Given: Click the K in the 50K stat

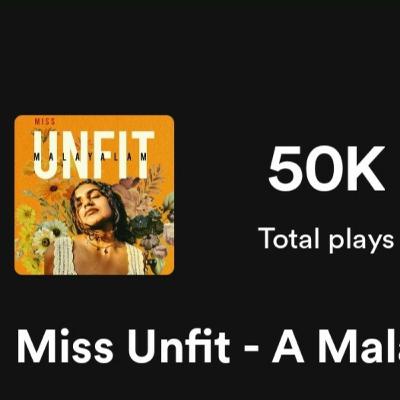Looking at the screenshot, I should click(366, 169).
